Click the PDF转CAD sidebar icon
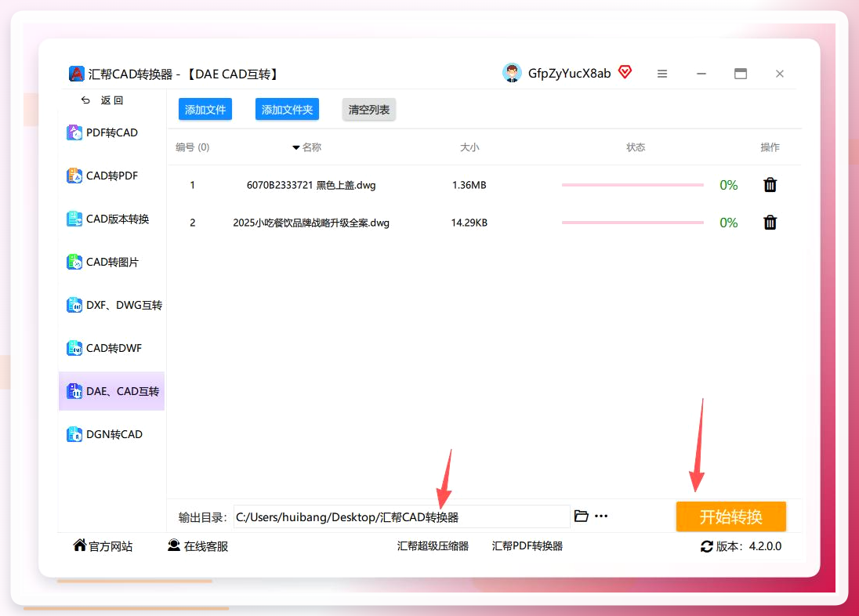Viewport: 859px width, 616px height. 74,132
